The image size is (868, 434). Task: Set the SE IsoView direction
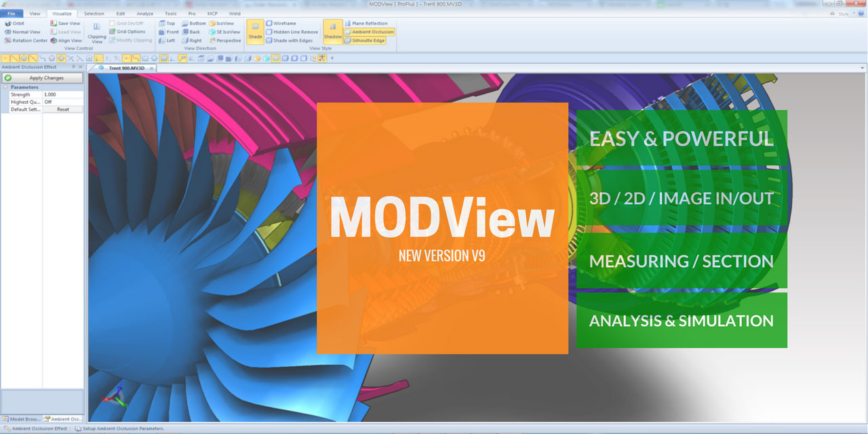pyautogui.click(x=224, y=32)
